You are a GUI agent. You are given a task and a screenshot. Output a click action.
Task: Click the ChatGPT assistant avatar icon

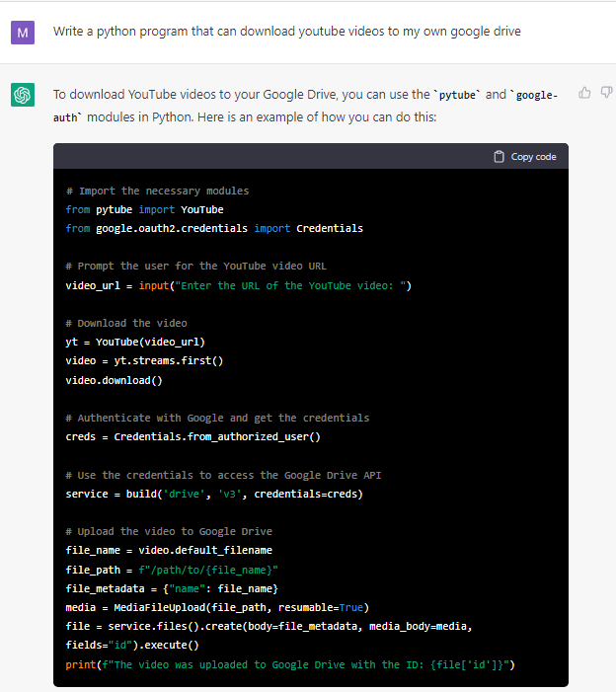click(x=23, y=95)
